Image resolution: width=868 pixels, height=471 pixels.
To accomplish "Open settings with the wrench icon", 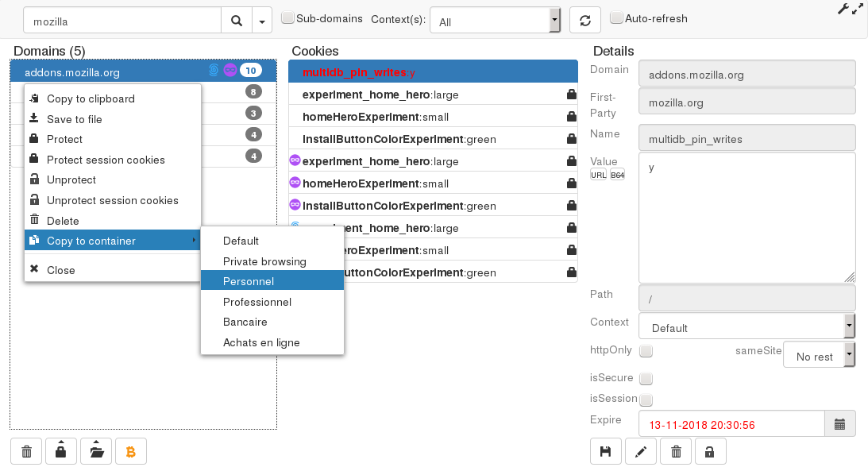I will coord(843,8).
